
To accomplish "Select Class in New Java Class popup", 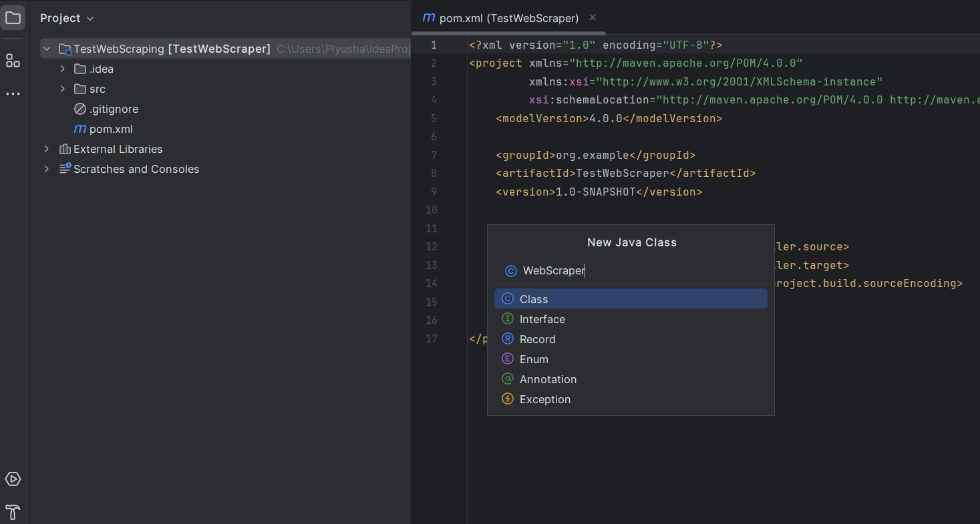I will 631,299.
